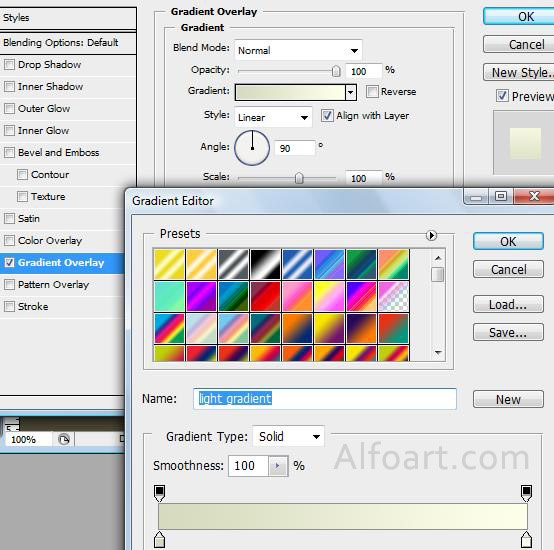The image size is (554, 550).
Task: Open the Gradient Type dropdown
Action: pos(289,437)
